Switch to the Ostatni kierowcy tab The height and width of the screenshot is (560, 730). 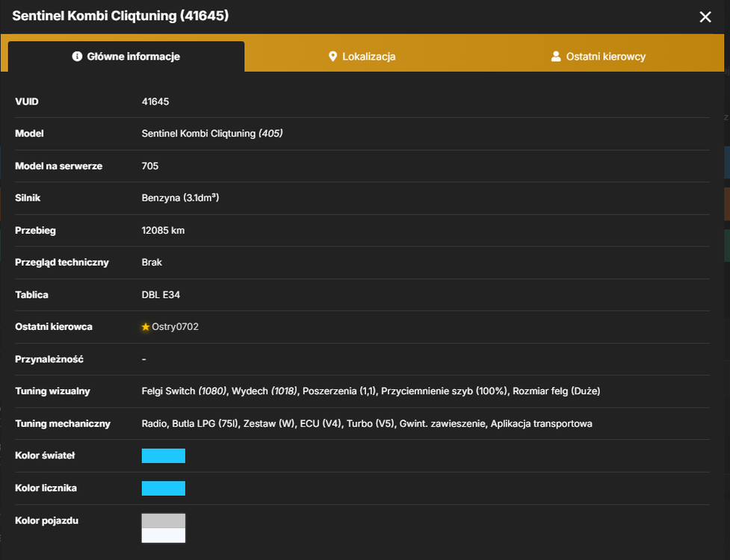point(598,56)
